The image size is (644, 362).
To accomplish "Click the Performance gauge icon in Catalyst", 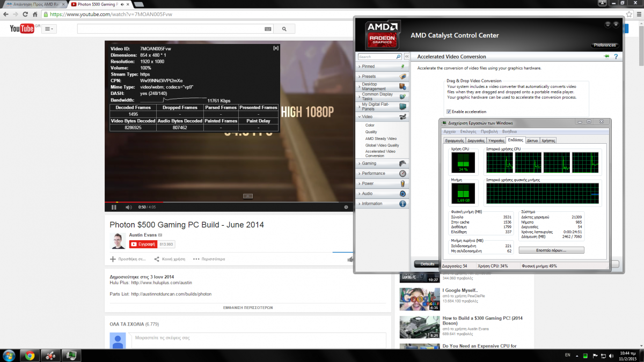I will click(x=402, y=173).
